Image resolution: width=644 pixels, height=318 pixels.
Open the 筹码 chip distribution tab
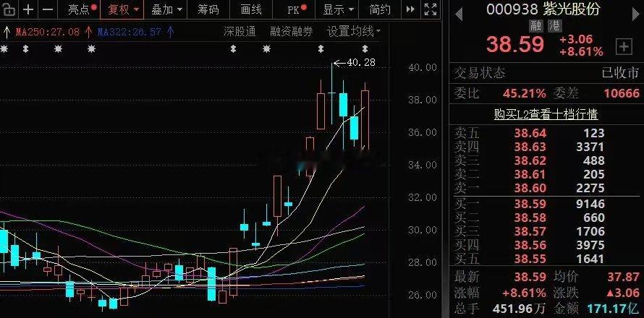tap(208, 9)
